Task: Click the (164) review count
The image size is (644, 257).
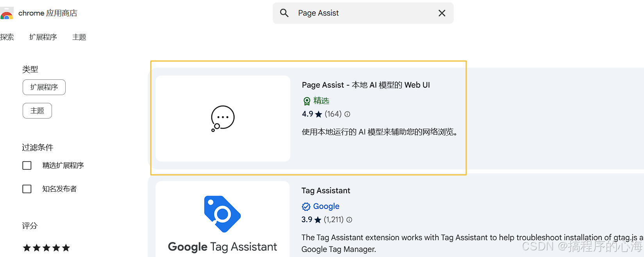Action: coord(333,114)
